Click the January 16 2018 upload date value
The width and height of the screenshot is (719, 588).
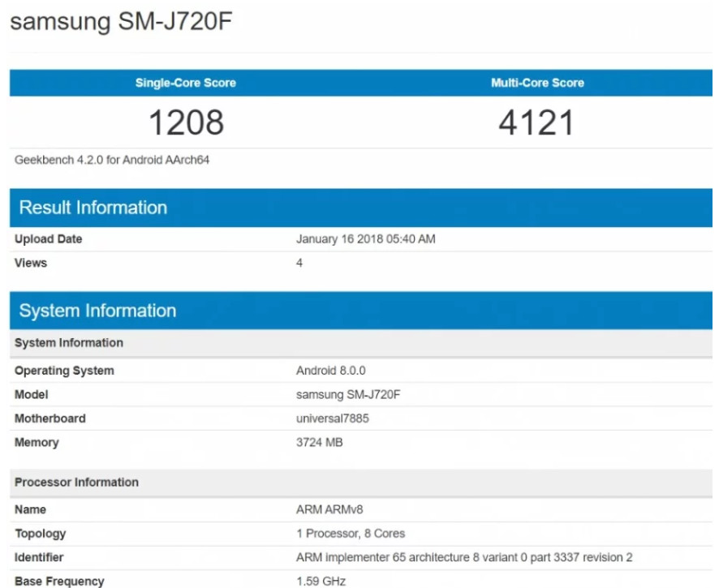(366, 239)
